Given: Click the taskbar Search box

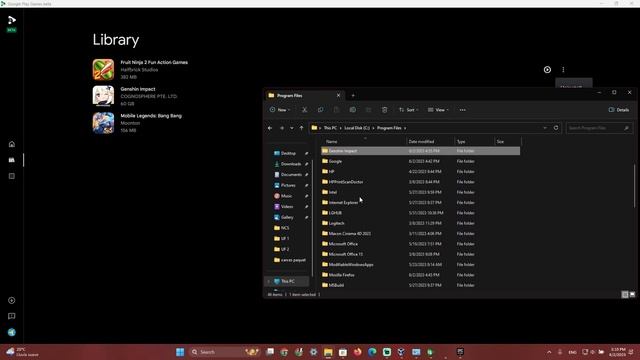Looking at the screenshot, I should click(224, 352).
